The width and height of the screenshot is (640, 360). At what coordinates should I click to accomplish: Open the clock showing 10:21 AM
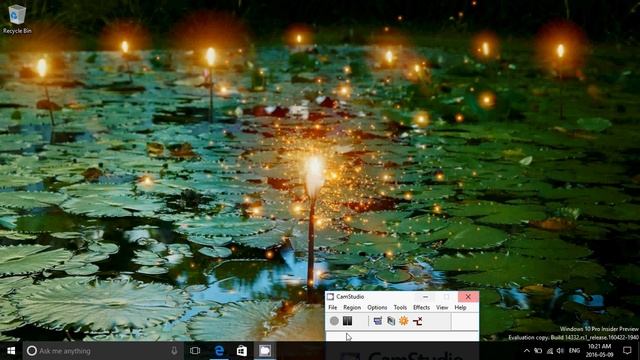pos(600,351)
